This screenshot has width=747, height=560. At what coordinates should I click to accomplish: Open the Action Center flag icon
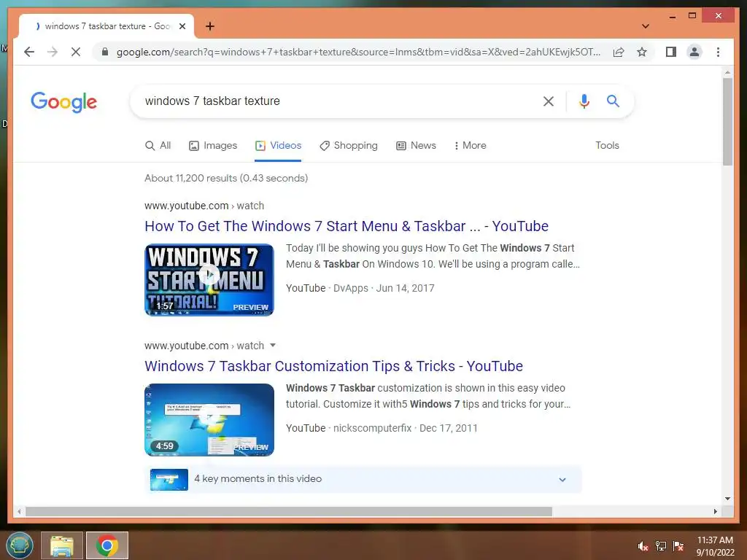(x=678, y=546)
